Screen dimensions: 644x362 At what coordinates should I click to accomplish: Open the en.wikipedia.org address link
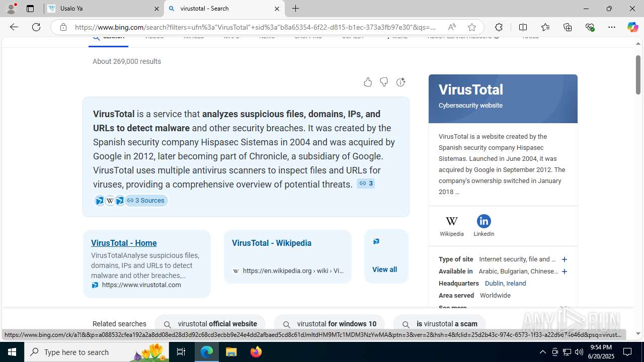point(293,271)
